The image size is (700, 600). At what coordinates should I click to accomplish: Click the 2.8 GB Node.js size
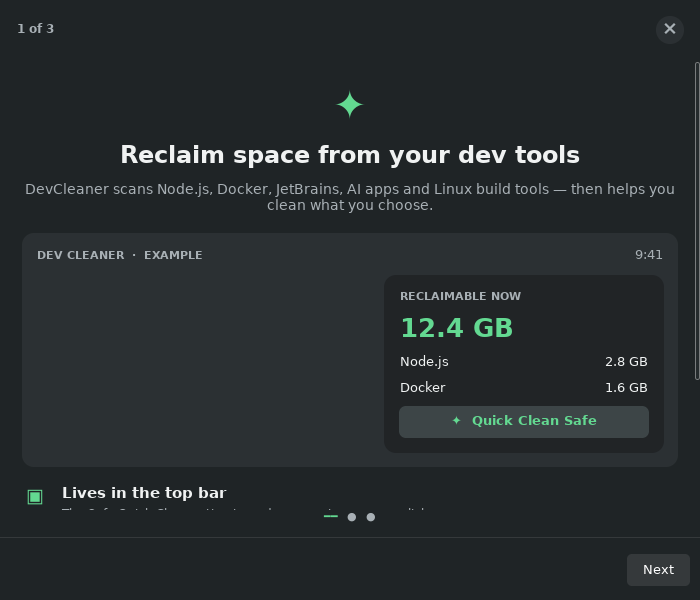(626, 362)
